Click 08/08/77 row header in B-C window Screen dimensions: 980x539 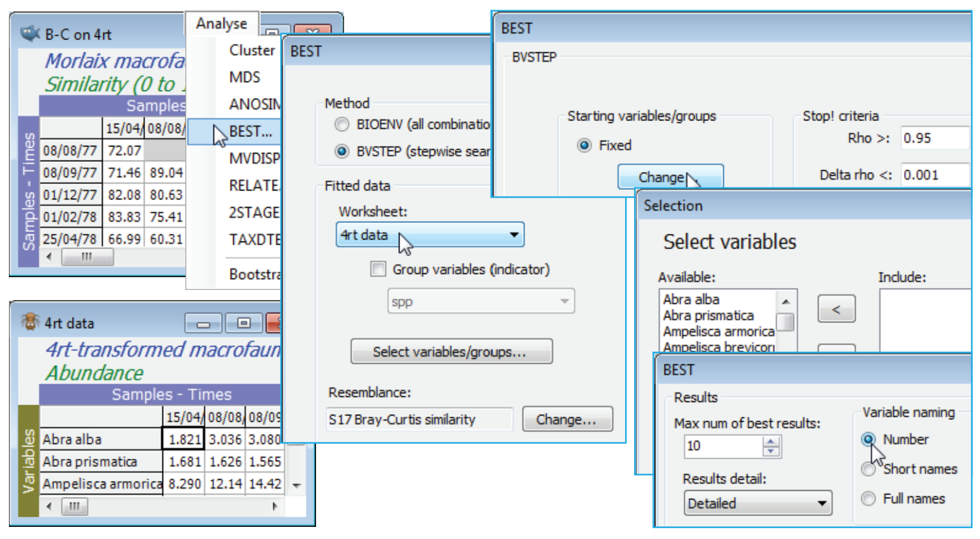[x=70, y=151]
